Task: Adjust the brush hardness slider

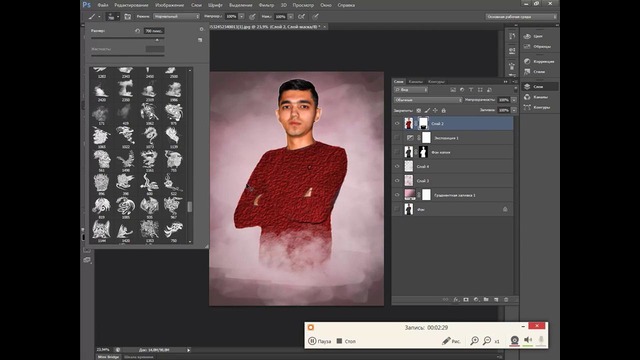Action: point(127,55)
